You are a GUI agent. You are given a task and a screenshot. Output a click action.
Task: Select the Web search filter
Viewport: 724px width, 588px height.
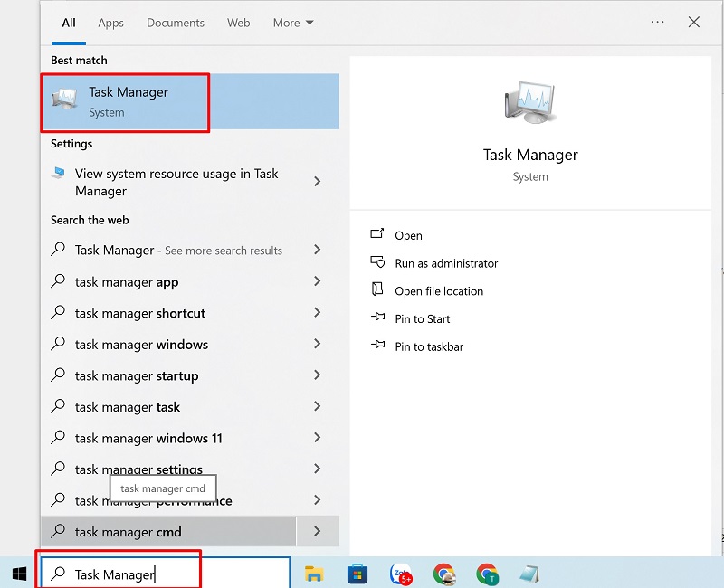click(238, 23)
